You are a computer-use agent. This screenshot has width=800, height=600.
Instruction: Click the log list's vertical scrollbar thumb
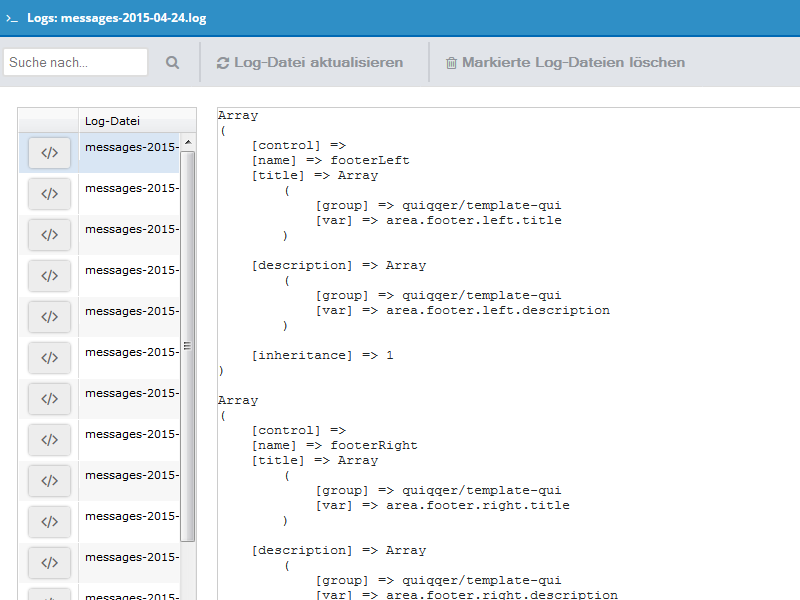click(187, 345)
